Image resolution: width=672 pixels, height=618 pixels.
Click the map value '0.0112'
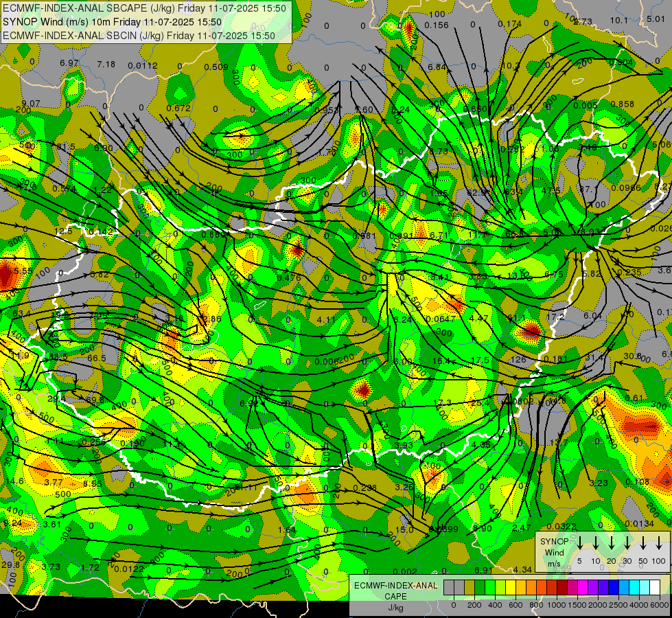pyautogui.click(x=143, y=66)
